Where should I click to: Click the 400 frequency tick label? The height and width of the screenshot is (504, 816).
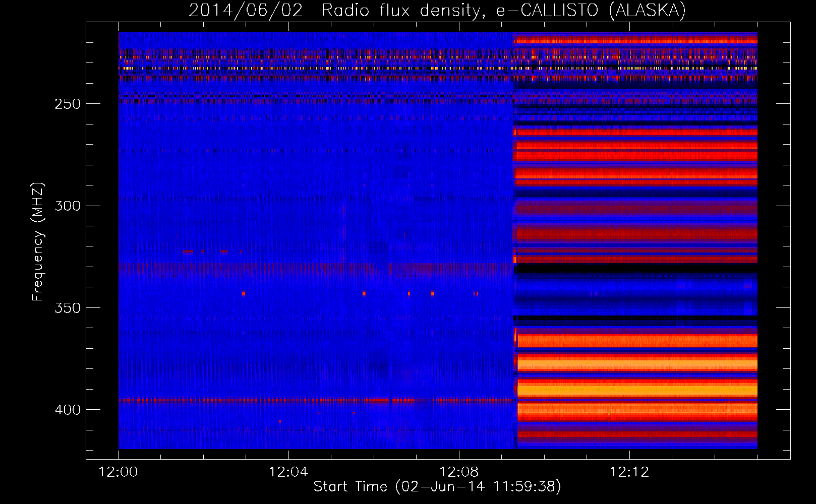click(x=67, y=410)
